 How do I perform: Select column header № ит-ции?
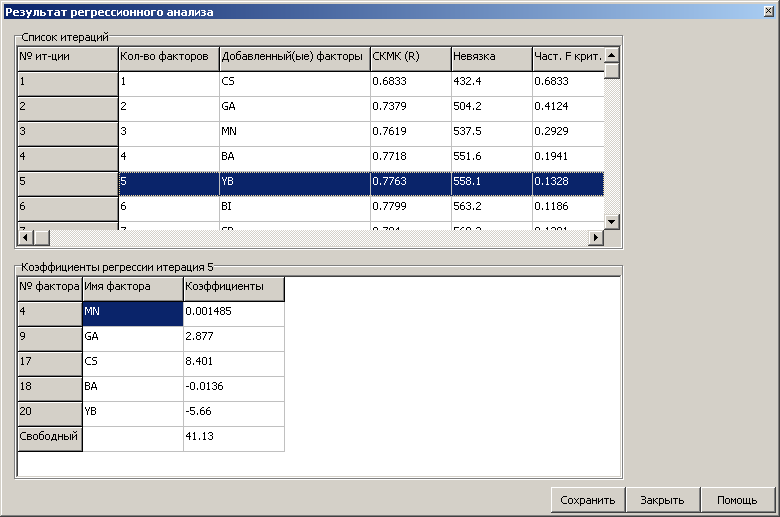pyautogui.click(x=68, y=59)
